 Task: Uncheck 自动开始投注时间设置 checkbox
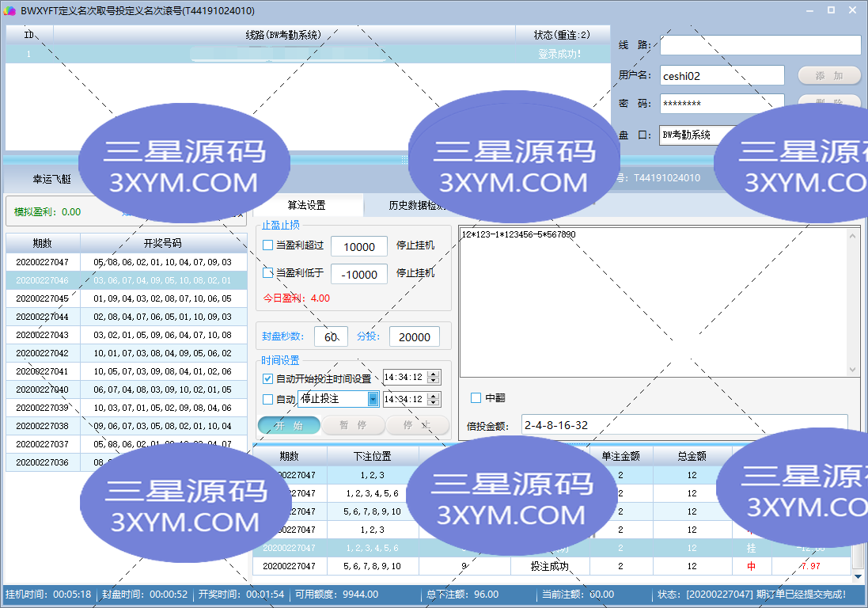coord(268,378)
